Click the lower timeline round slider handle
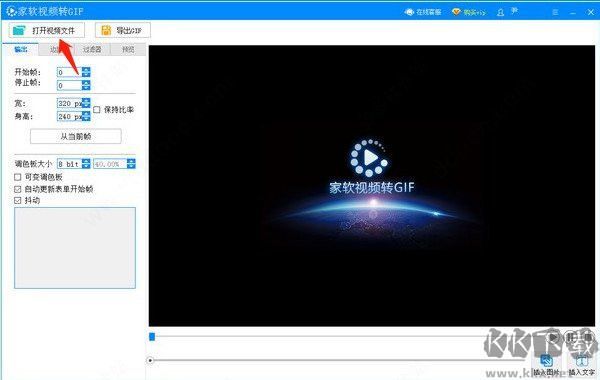The width and height of the screenshot is (600, 380). (150, 360)
